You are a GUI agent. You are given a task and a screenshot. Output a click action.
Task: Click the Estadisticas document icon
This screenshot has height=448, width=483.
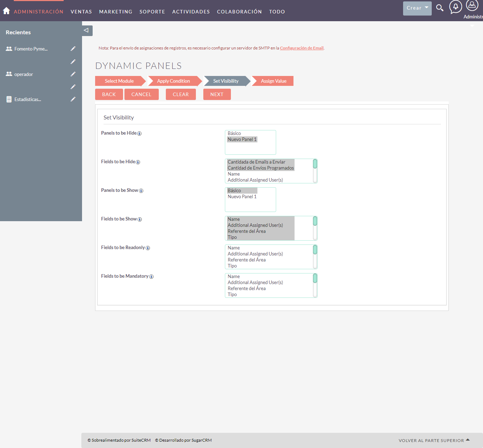click(9, 99)
